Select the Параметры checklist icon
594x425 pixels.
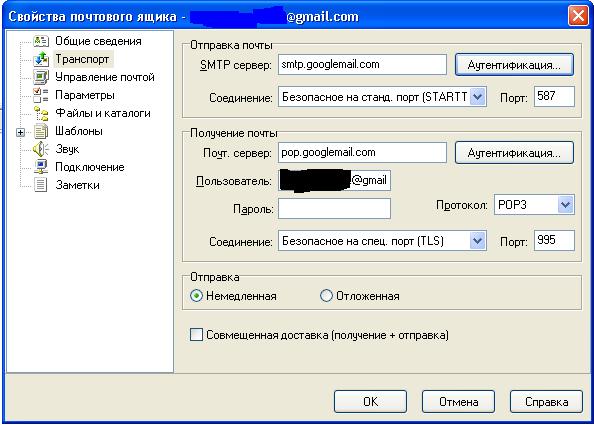coord(41,95)
